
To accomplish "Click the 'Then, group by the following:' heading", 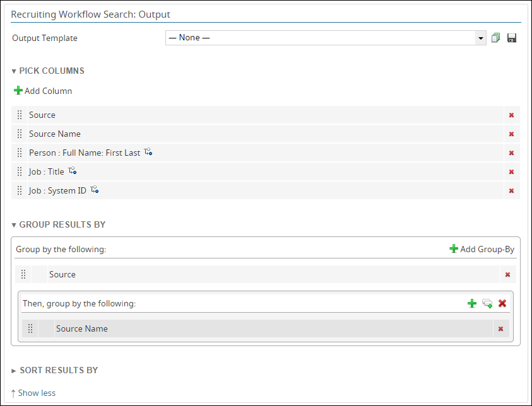I will pos(79,303).
